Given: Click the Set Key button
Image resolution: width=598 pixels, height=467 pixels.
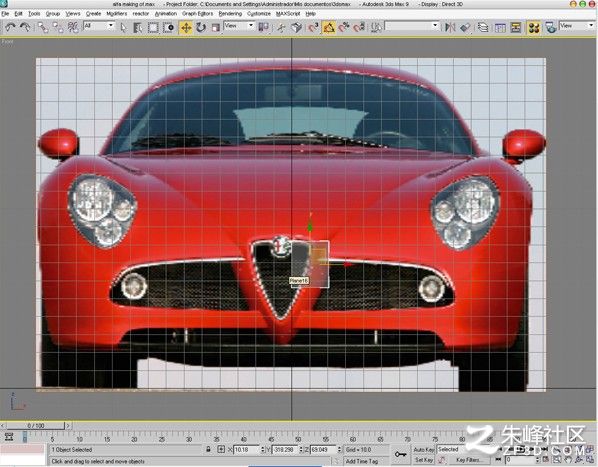Looking at the screenshot, I should pyautogui.click(x=424, y=461).
